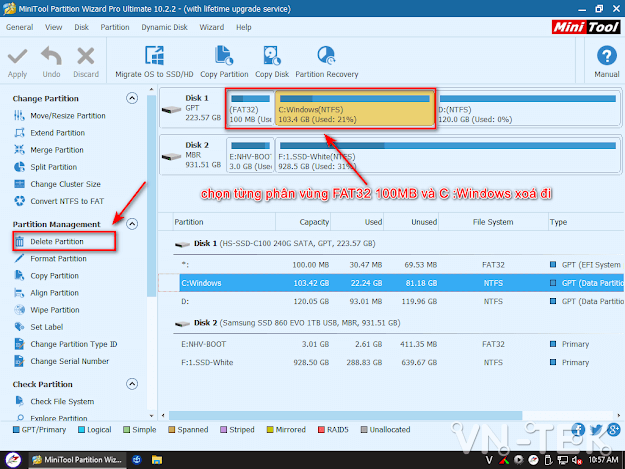
Task: Sort by the Partition column header
Action: click(224, 222)
